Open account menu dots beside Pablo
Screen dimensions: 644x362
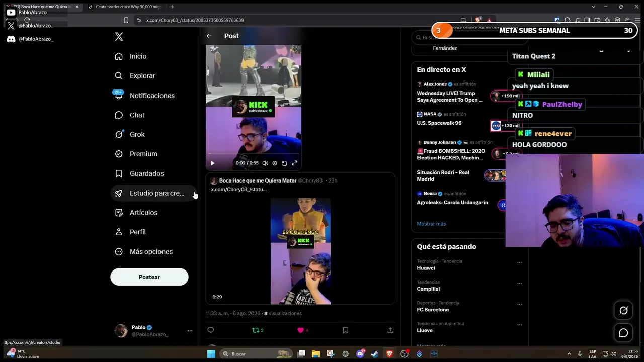(x=190, y=331)
